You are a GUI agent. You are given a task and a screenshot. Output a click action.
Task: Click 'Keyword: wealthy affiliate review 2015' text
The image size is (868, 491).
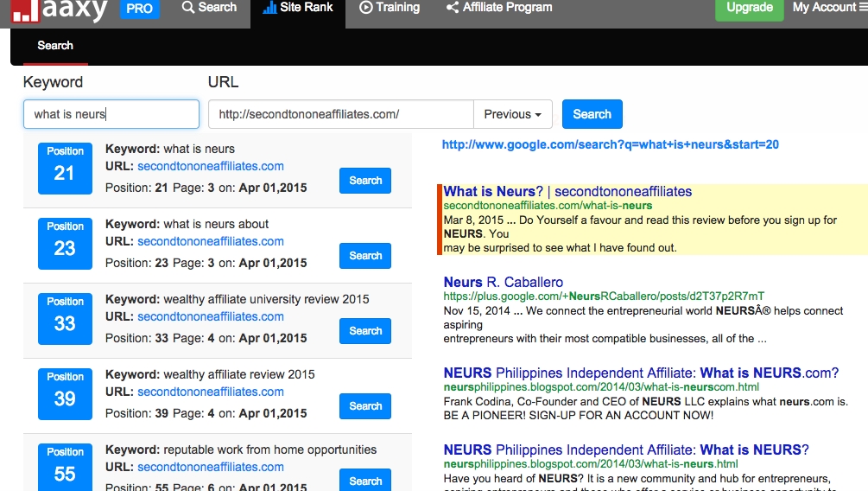pos(210,374)
